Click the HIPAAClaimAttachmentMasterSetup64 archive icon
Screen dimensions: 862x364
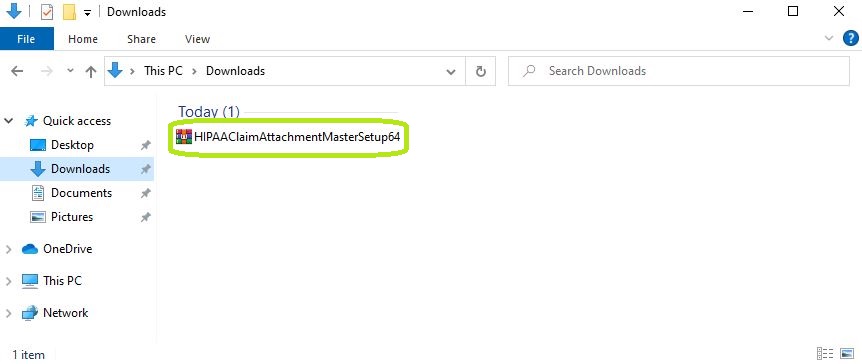click(x=184, y=136)
